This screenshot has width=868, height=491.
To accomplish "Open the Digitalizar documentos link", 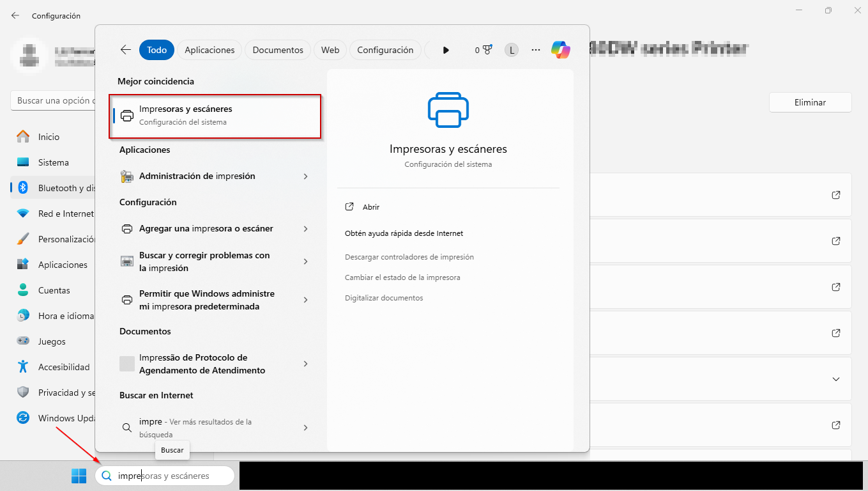I will point(384,298).
